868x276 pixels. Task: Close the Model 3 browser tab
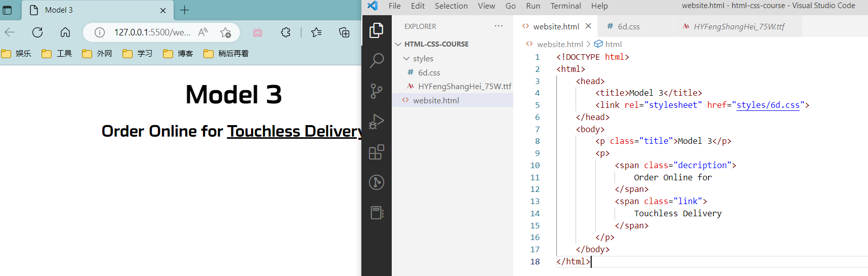(163, 10)
